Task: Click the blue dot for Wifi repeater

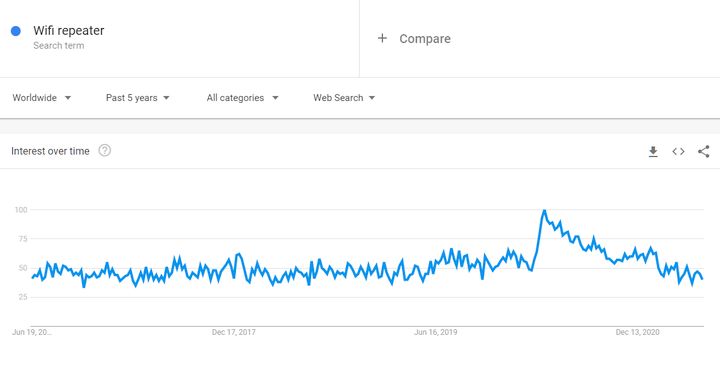Action: pyautogui.click(x=16, y=31)
